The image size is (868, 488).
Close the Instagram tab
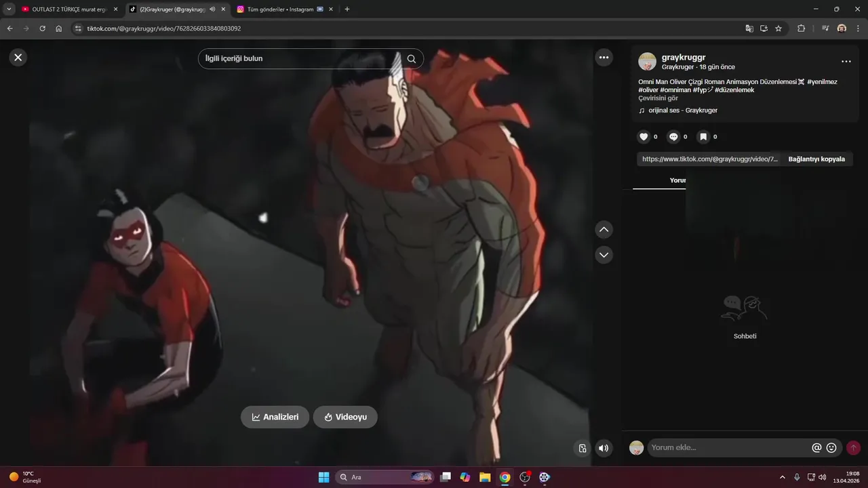click(x=330, y=9)
